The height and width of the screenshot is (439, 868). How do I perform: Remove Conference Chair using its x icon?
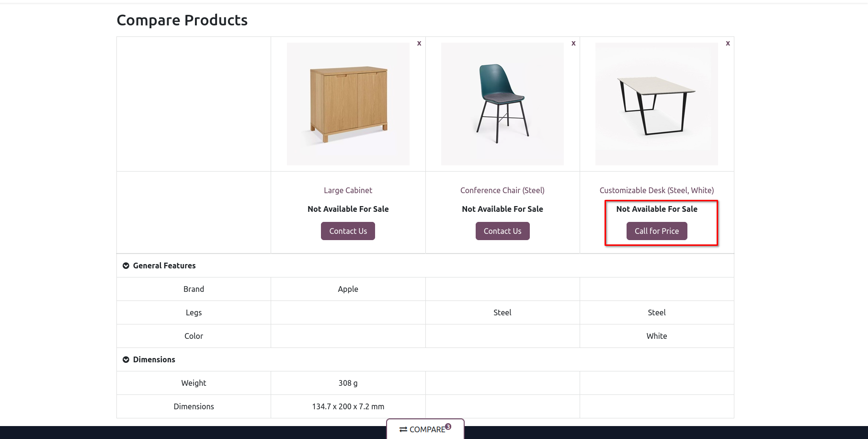point(573,44)
